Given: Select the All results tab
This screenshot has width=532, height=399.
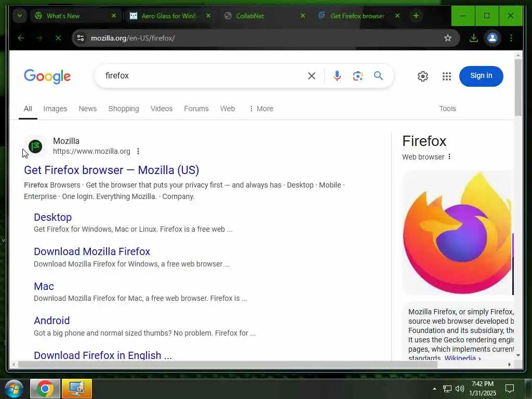Looking at the screenshot, I should pos(28,109).
